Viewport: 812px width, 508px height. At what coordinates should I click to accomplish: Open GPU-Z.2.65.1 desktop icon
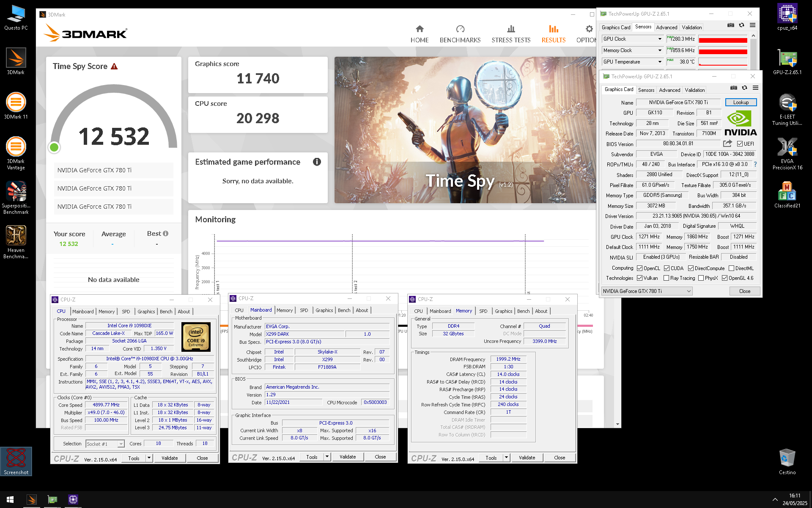787,62
